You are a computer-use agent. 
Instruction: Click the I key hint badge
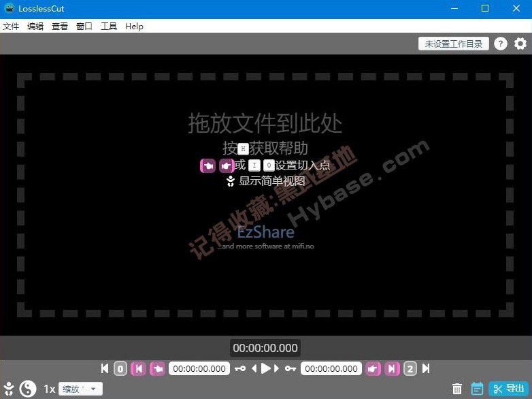click(x=254, y=165)
